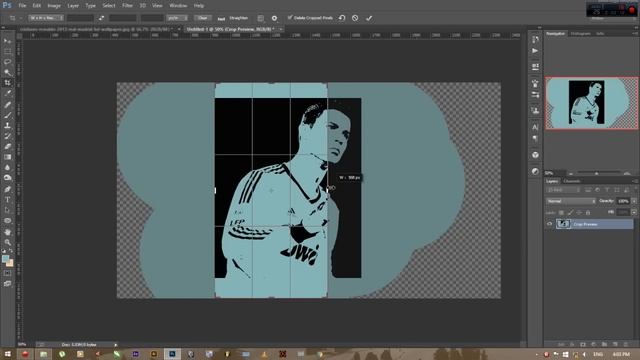This screenshot has height=360, width=640.
Task: Click the Navigator zoom slider
Action: [x=596, y=173]
